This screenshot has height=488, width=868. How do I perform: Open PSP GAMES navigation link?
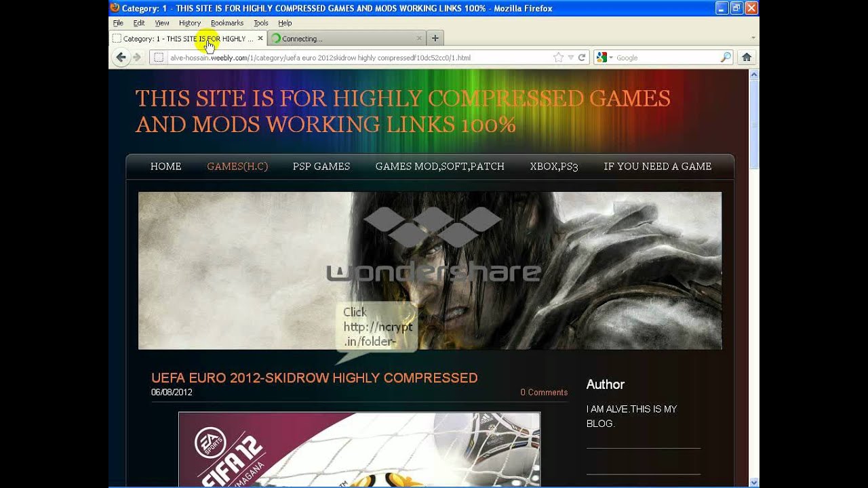pyautogui.click(x=321, y=166)
